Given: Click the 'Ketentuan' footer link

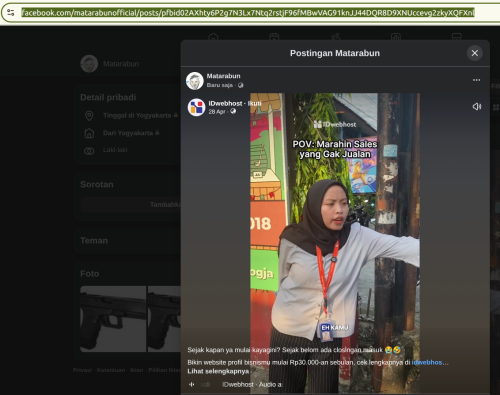Looking at the screenshot, I should point(111,370).
